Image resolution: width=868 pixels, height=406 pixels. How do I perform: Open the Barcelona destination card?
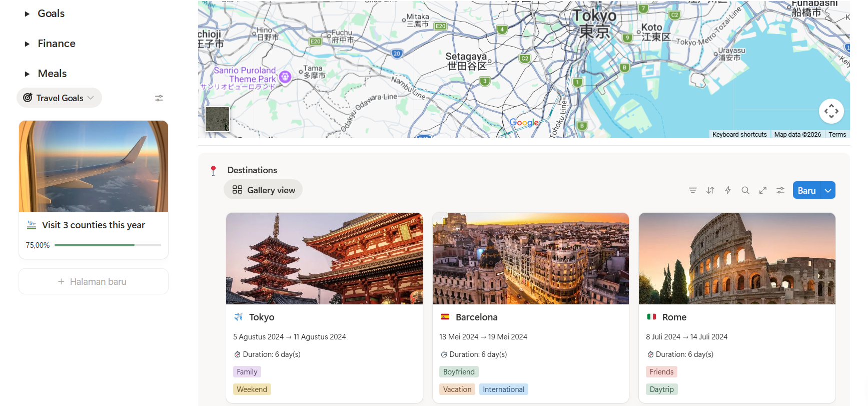coord(530,308)
